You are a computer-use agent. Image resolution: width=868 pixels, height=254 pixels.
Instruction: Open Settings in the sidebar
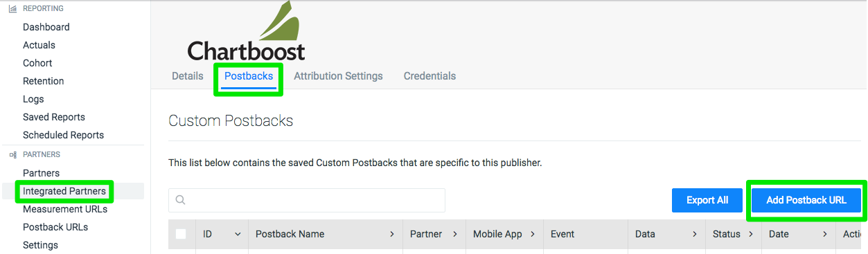[x=40, y=245]
